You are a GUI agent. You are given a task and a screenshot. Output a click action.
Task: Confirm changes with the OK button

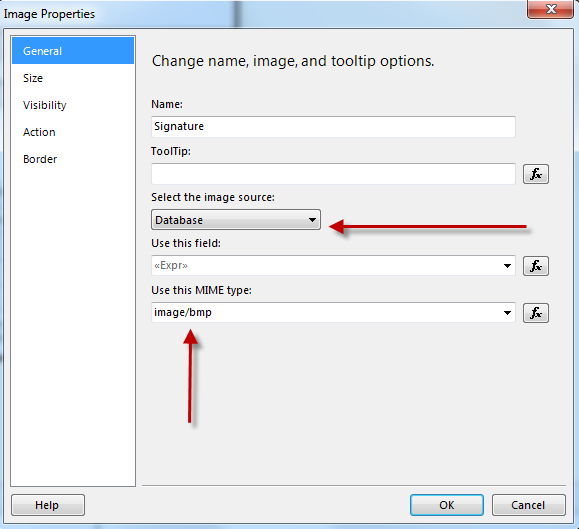coord(446,505)
